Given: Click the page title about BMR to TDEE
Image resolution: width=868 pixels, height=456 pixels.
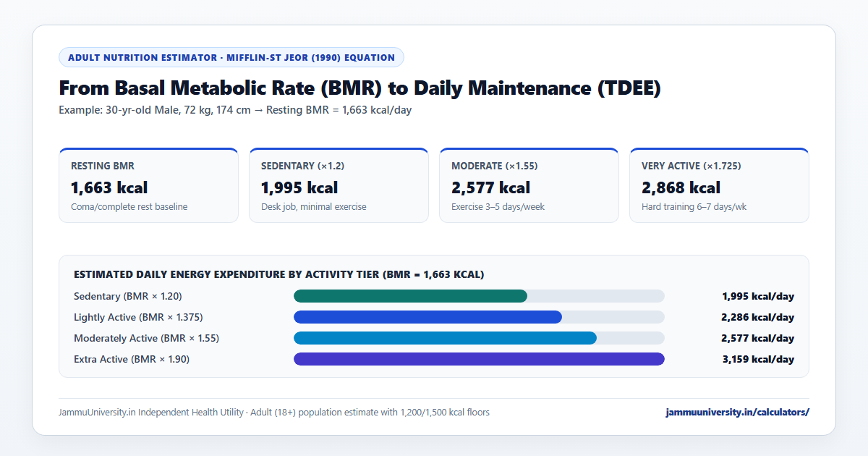Looking at the screenshot, I should [x=360, y=88].
